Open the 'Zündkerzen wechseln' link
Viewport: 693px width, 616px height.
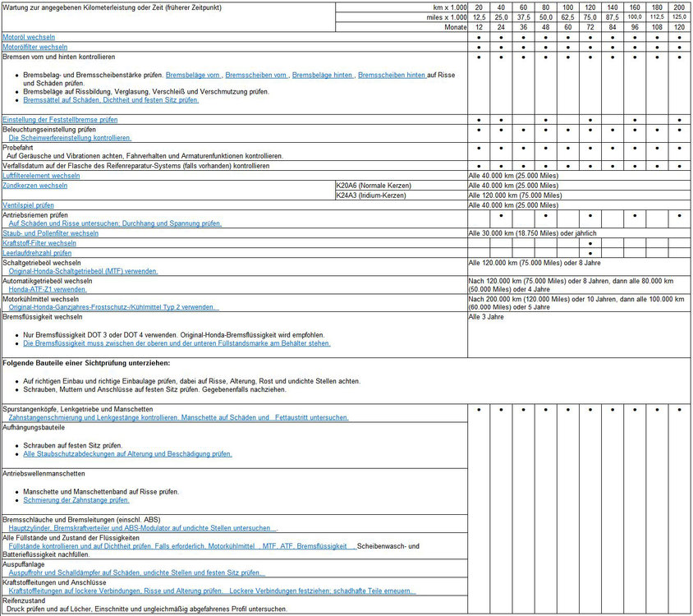click(x=34, y=186)
